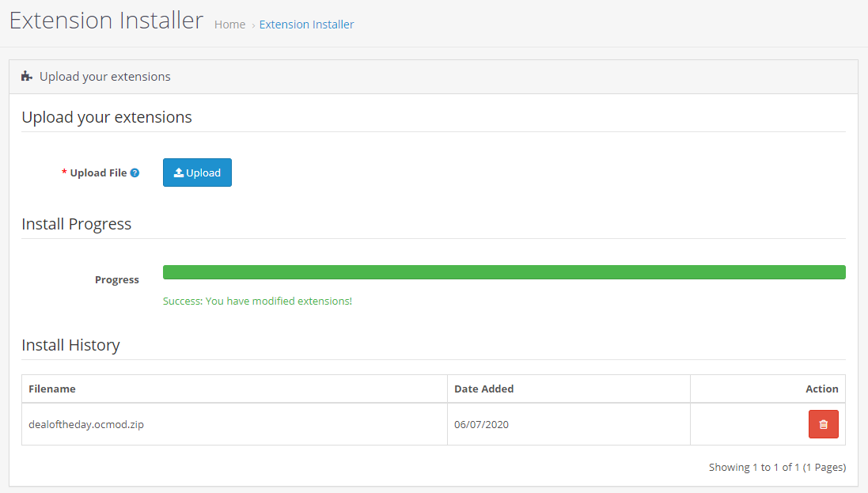Click the Install Progress section heading
This screenshot has width=868, height=493.
pyautogui.click(x=77, y=224)
